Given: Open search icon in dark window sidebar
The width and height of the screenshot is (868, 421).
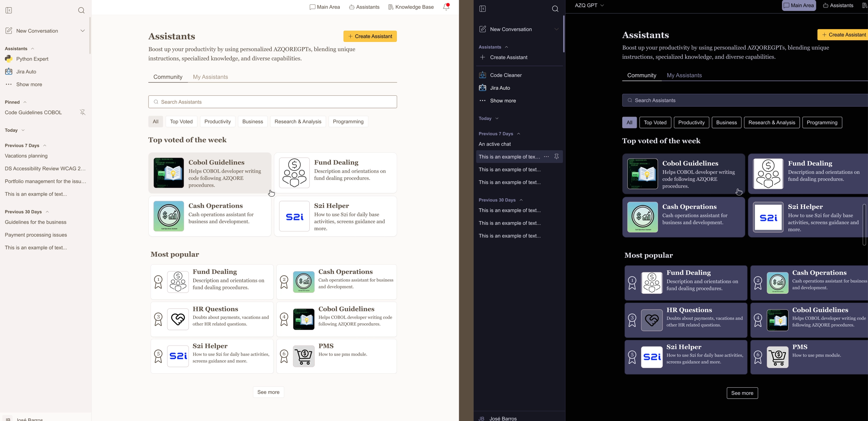Looking at the screenshot, I should coord(555,9).
